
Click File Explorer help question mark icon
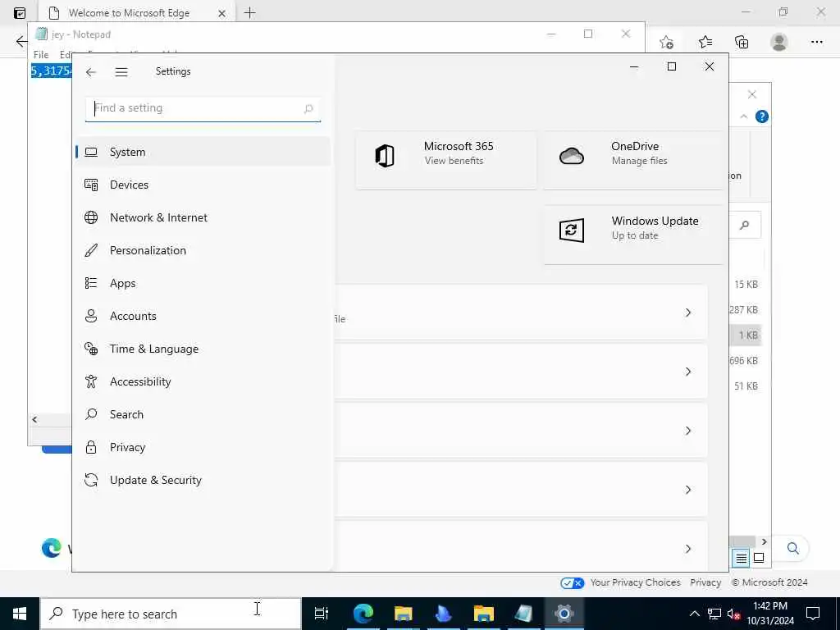point(762,116)
